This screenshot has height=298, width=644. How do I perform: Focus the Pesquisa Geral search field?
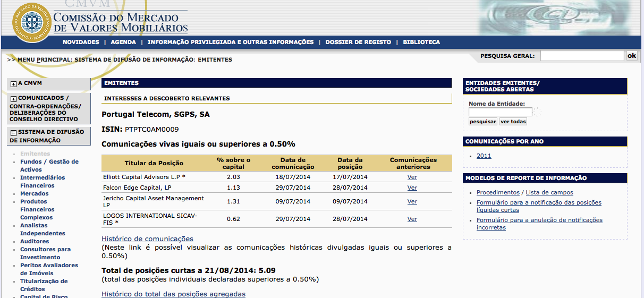[x=582, y=55]
